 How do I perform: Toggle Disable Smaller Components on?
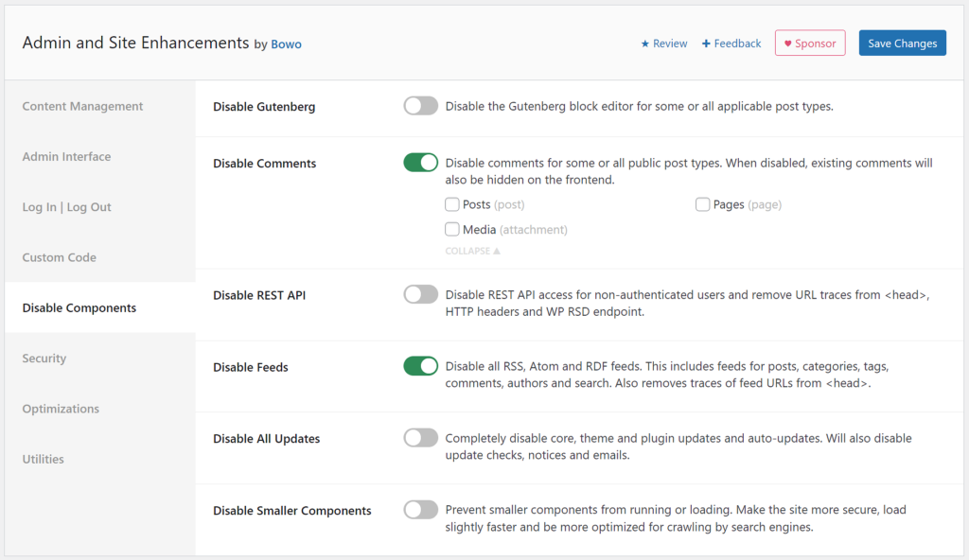point(421,510)
